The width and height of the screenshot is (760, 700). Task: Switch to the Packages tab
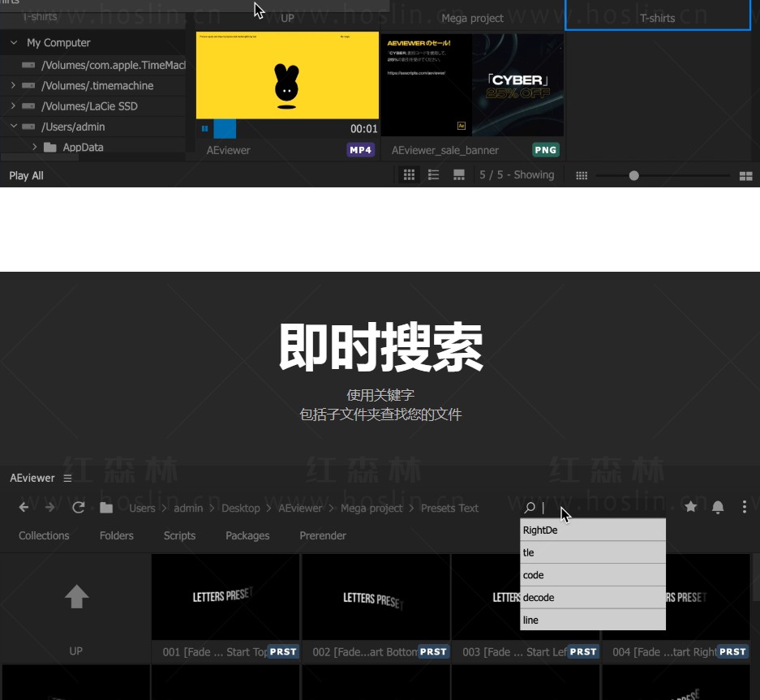(247, 535)
